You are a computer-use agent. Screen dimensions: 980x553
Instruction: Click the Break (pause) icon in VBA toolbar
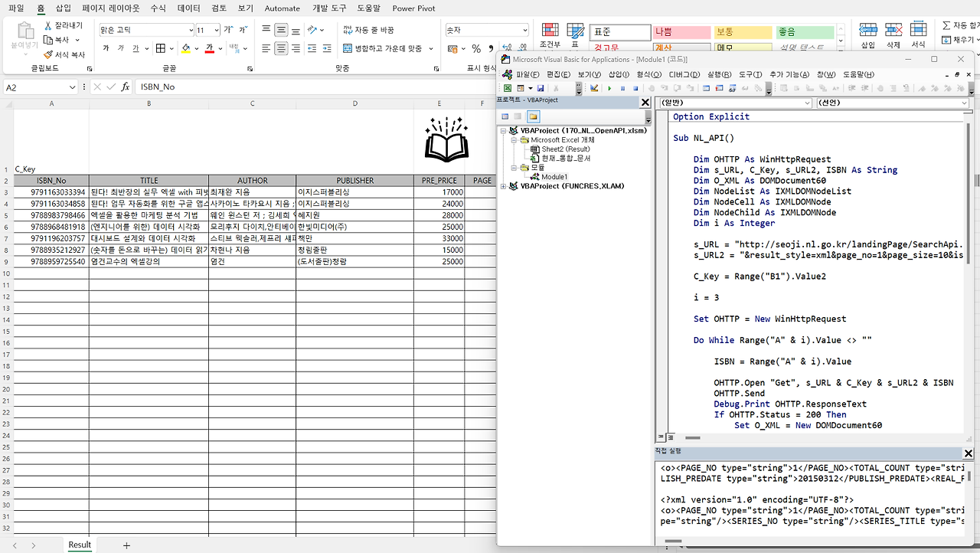click(622, 89)
